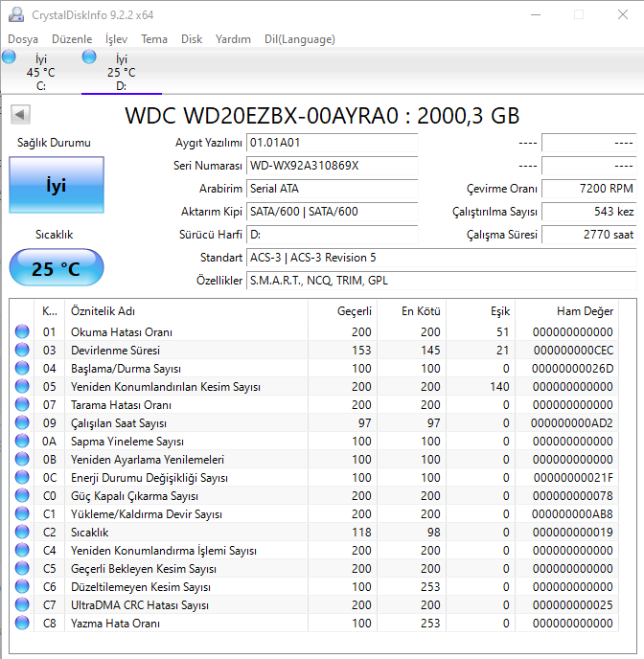Click the C: drive status orb
This screenshot has height=659, width=644.
point(9,57)
